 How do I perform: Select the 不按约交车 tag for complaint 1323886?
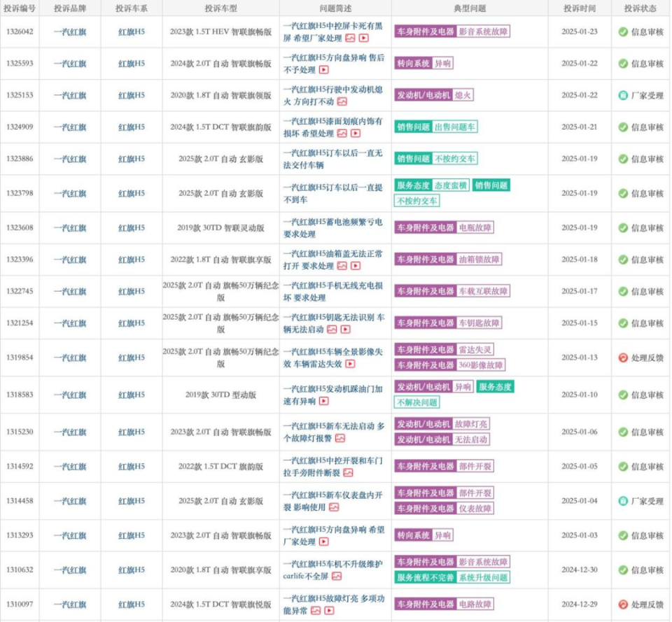coord(456,160)
